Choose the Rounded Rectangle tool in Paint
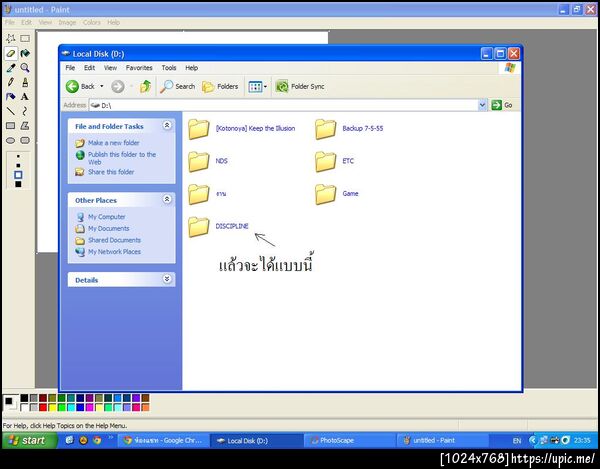Screen dimensions: 600x469 [25, 140]
